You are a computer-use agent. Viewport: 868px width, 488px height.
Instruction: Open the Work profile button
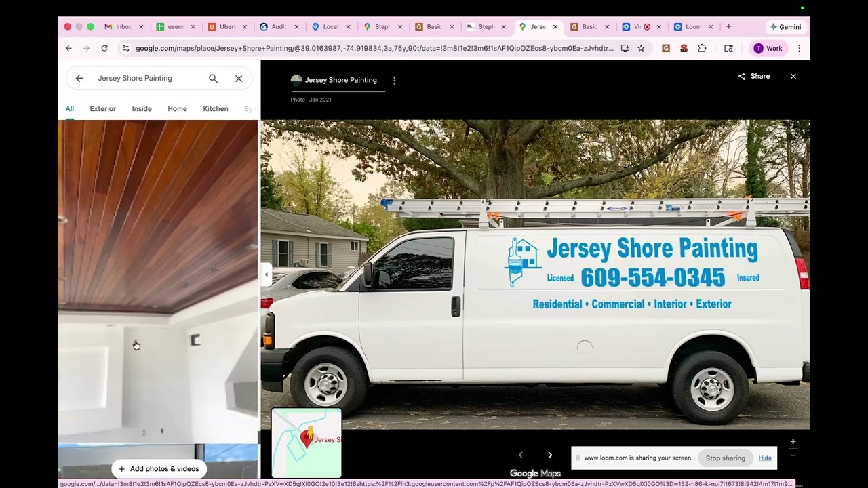[768, 48]
